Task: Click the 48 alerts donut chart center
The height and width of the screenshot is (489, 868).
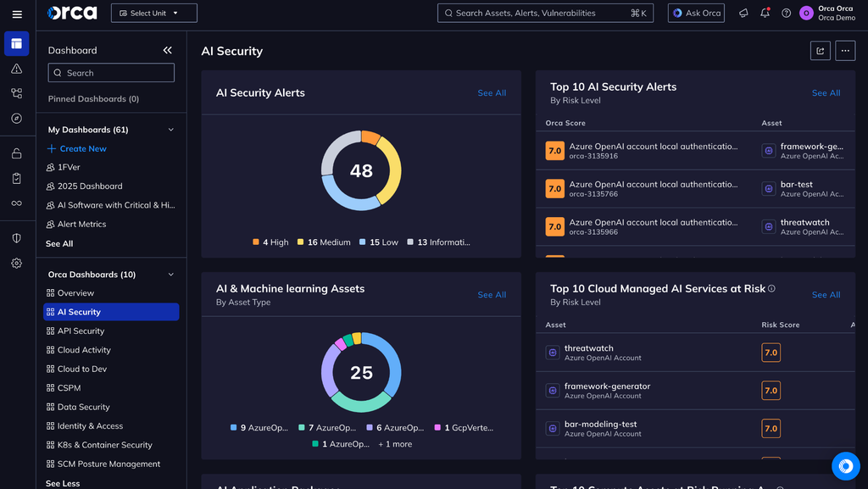Action: click(x=361, y=170)
